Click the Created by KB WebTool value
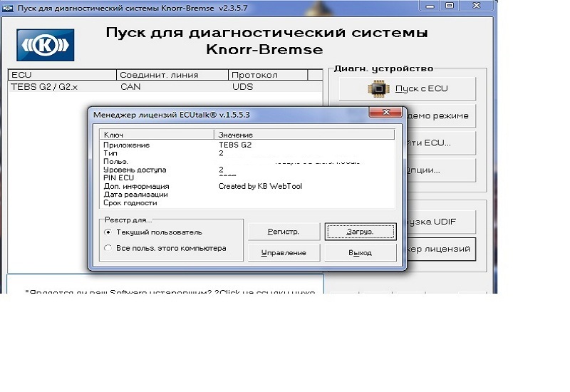This screenshot has width=570, height=392. pyautogui.click(x=260, y=186)
